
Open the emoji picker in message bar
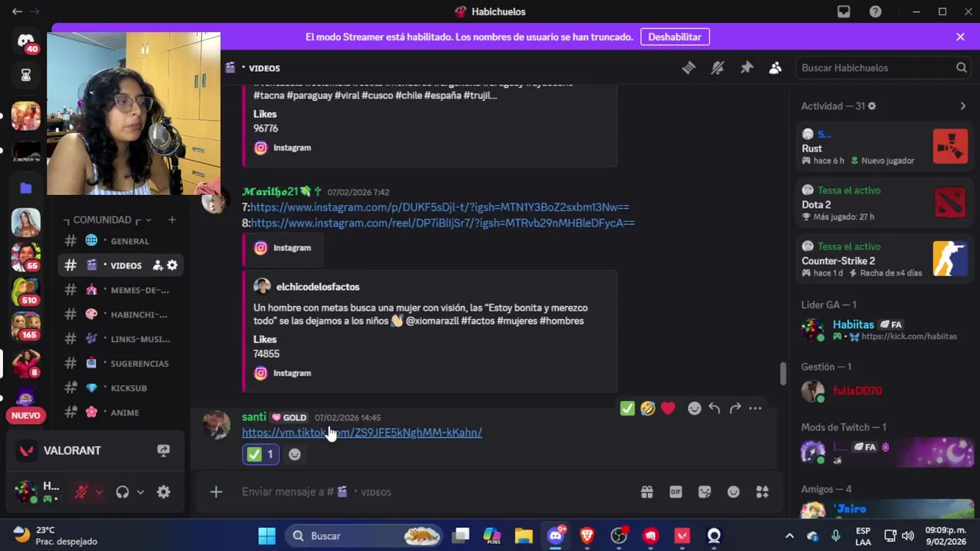click(x=733, y=492)
